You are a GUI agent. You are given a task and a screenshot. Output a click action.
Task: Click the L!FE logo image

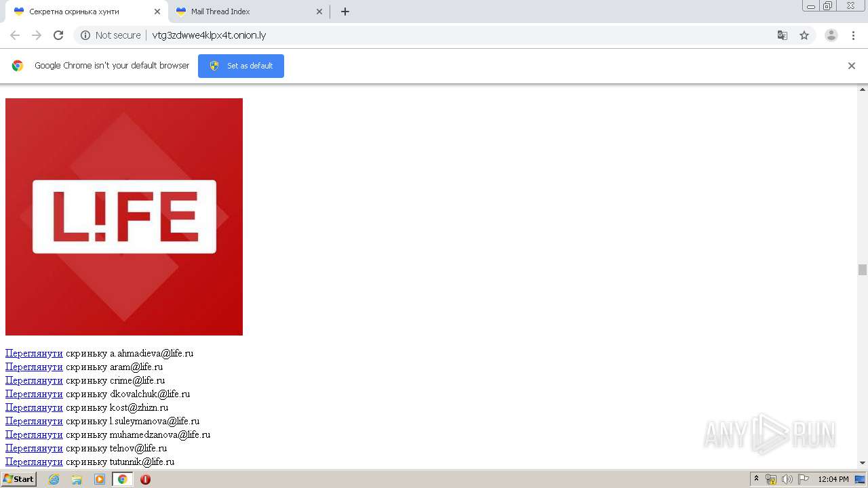[x=124, y=217]
